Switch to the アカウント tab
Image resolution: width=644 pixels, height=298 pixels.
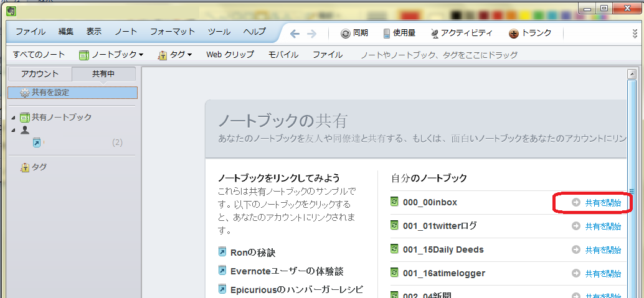coord(40,74)
